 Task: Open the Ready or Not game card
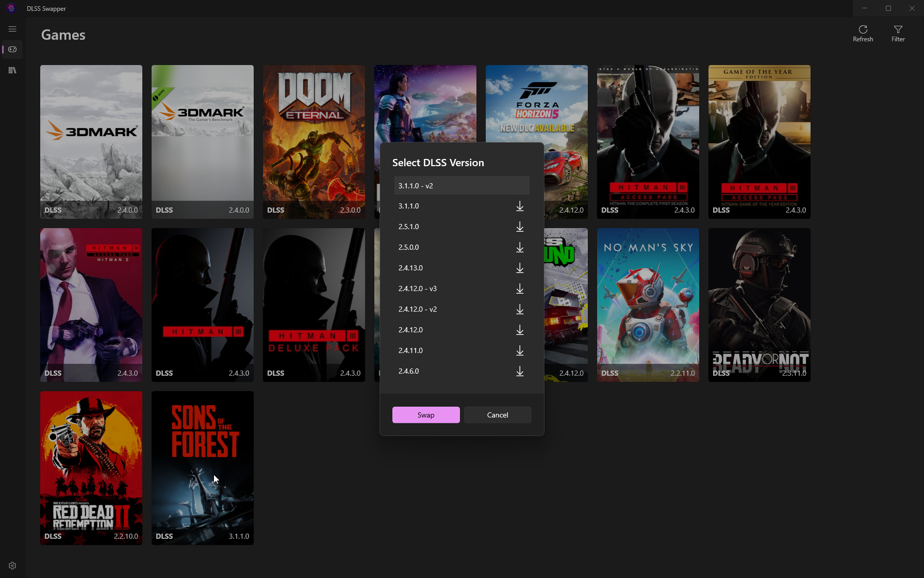tap(760, 305)
